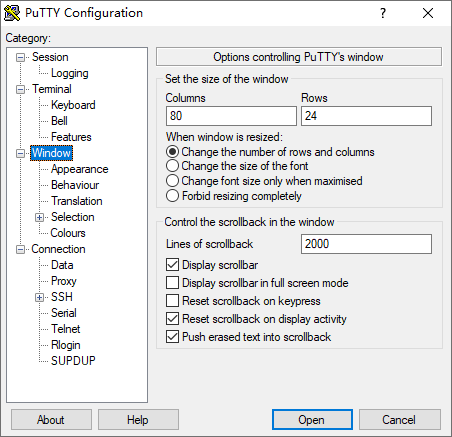The image size is (452, 437).
Task: Open the SUPDUP category
Action: point(73,361)
